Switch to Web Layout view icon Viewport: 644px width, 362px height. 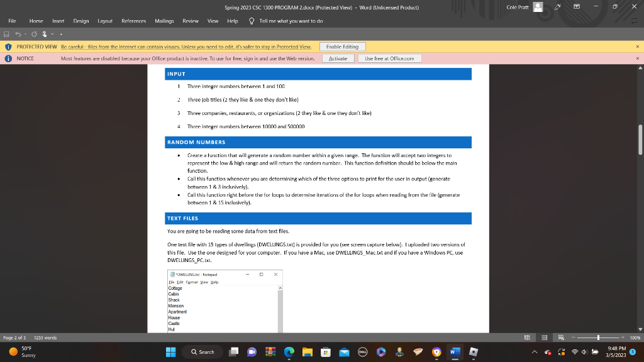coord(561,337)
